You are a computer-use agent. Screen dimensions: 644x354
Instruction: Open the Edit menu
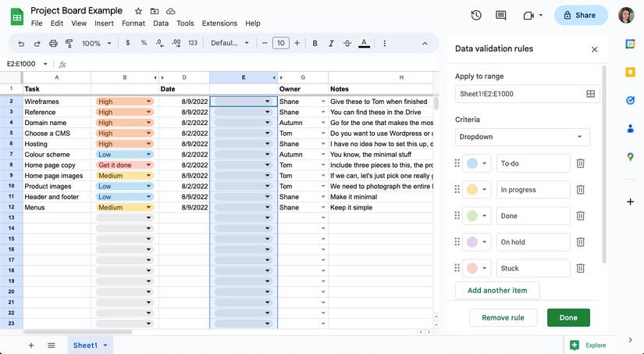coord(57,23)
